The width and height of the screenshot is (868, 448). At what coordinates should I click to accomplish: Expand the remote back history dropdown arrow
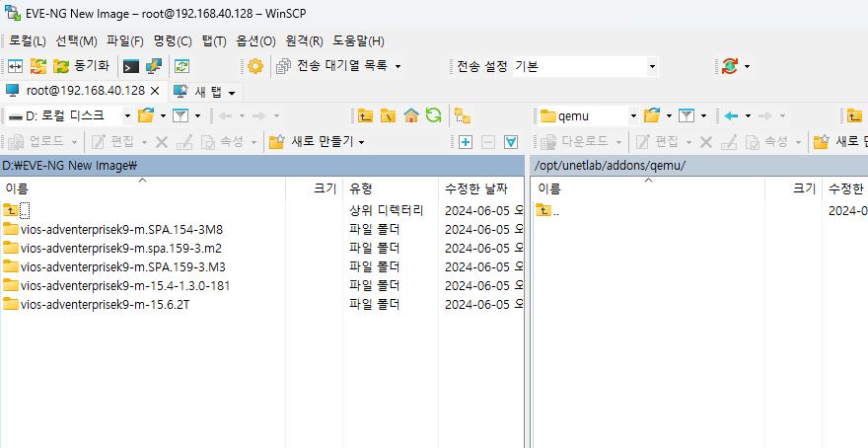(x=748, y=115)
